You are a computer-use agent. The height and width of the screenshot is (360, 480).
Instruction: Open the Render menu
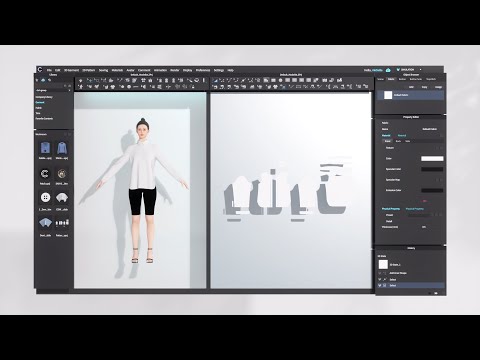pyautogui.click(x=175, y=70)
